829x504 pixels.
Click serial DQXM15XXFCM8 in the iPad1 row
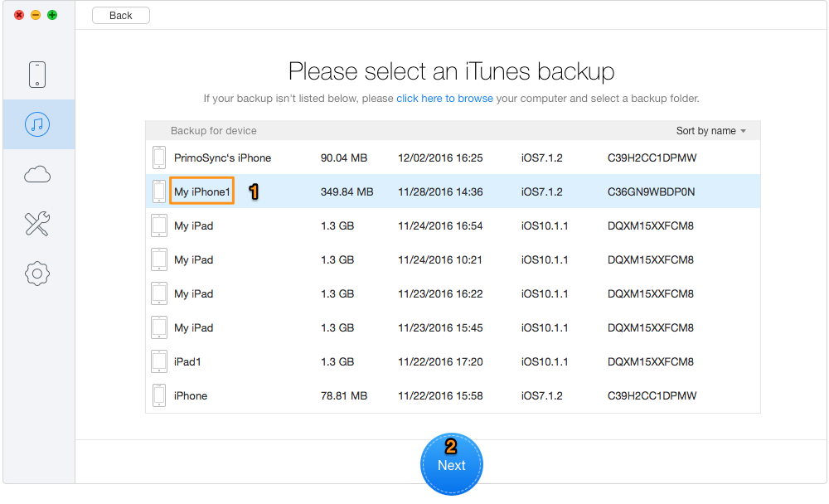[650, 361]
